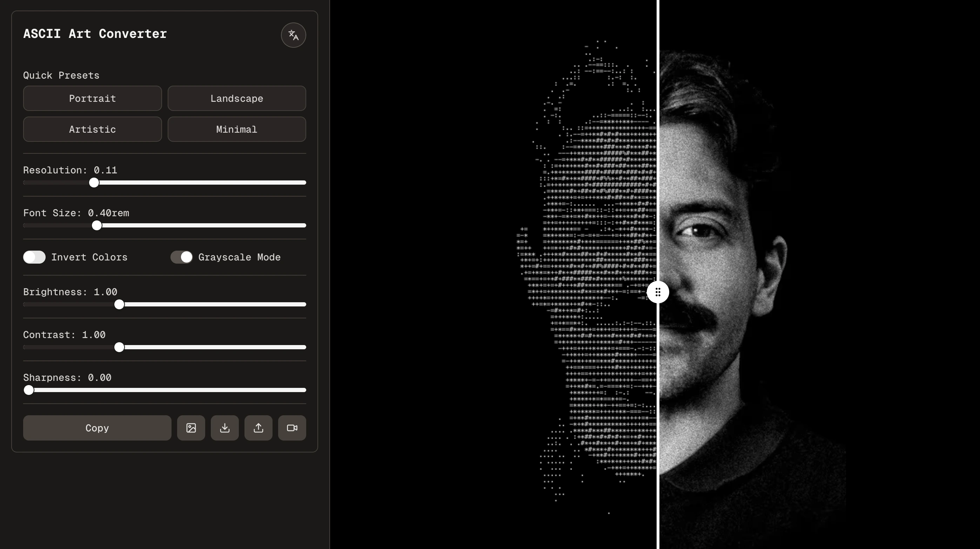Click the Contrast slider handle

point(119,347)
